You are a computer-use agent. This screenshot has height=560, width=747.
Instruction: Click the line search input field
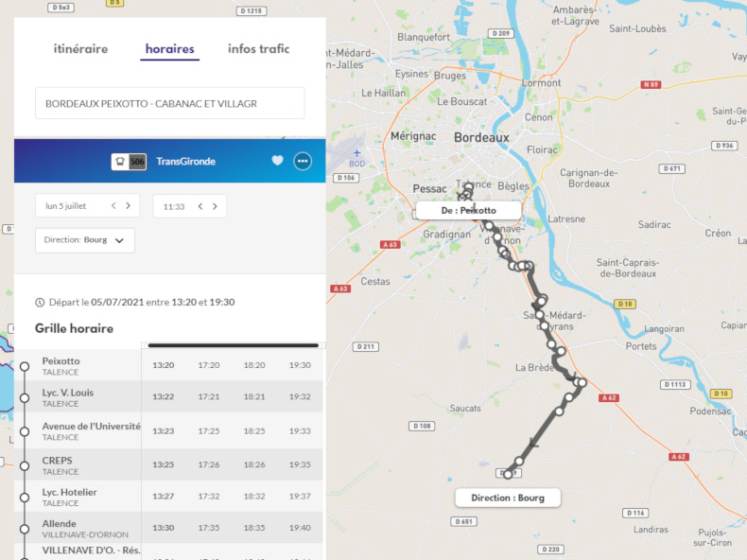tap(169, 103)
